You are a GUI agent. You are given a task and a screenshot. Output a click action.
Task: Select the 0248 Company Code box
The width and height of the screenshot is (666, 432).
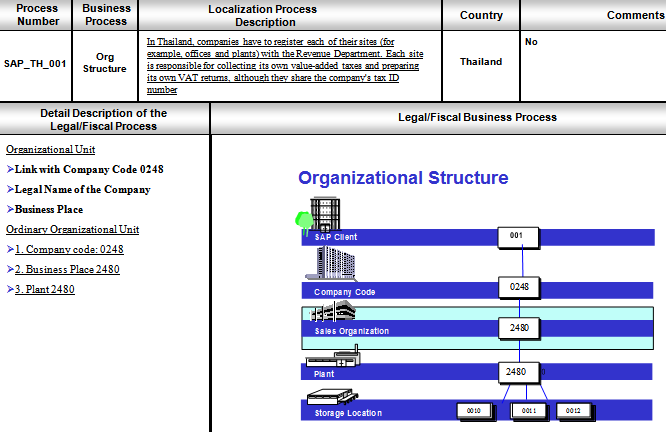519,288
